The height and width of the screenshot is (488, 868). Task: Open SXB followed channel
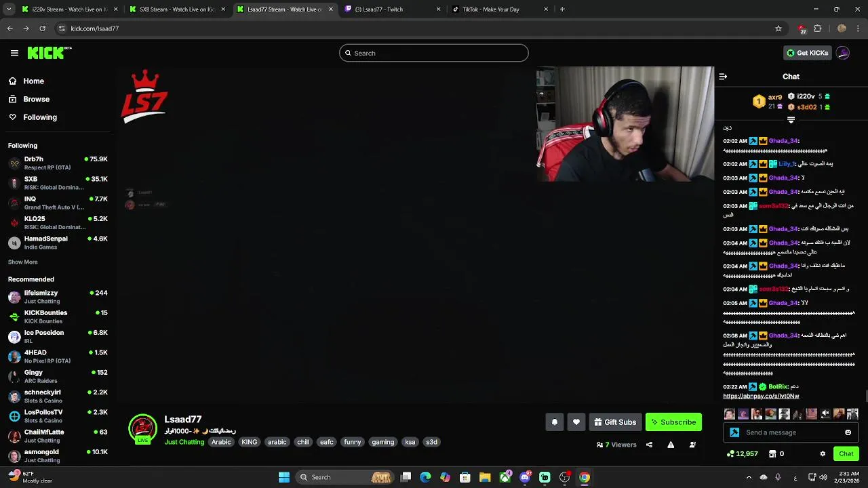point(58,183)
